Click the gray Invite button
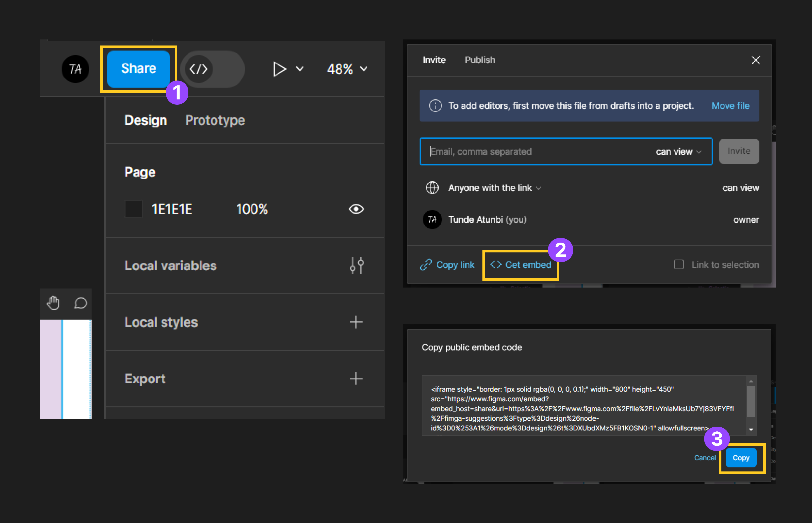 [x=739, y=151]
